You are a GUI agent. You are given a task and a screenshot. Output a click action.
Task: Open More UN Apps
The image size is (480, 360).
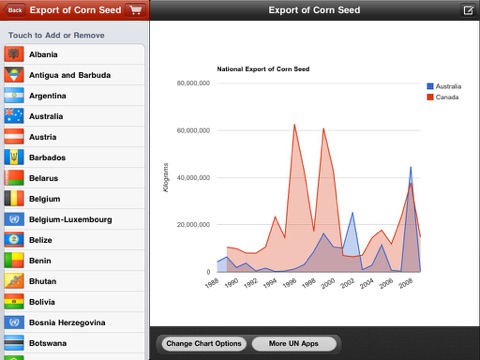(x=294, y=344)
